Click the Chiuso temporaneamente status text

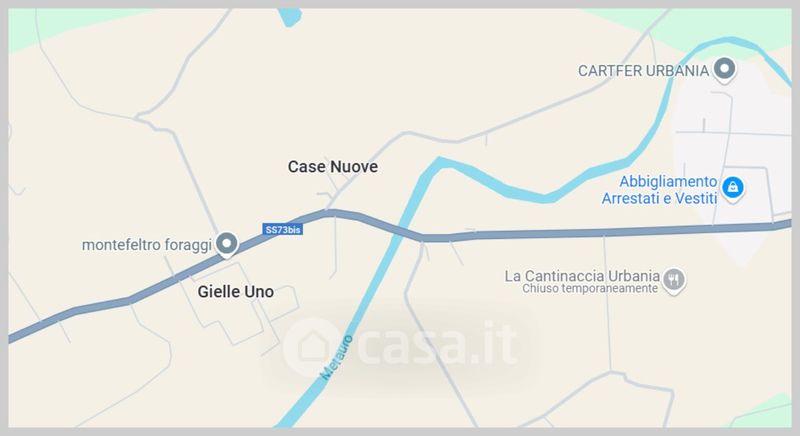click(590, 289)
